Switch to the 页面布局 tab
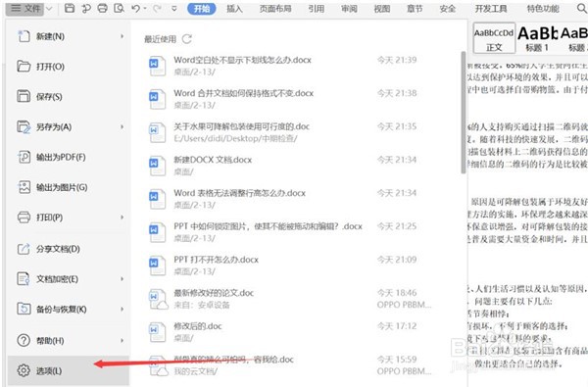 click(x=275, y=9)
